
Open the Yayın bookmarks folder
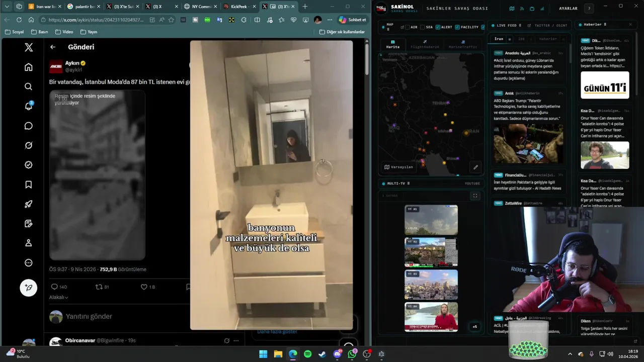pos(89,32)
